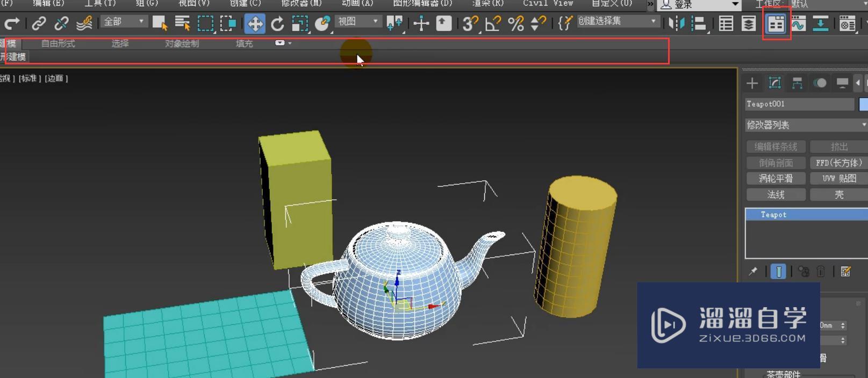Viewport: 868px width, 378px height.
Task: Click the Teapot001 object name field
Action: (x=800, y=104)
